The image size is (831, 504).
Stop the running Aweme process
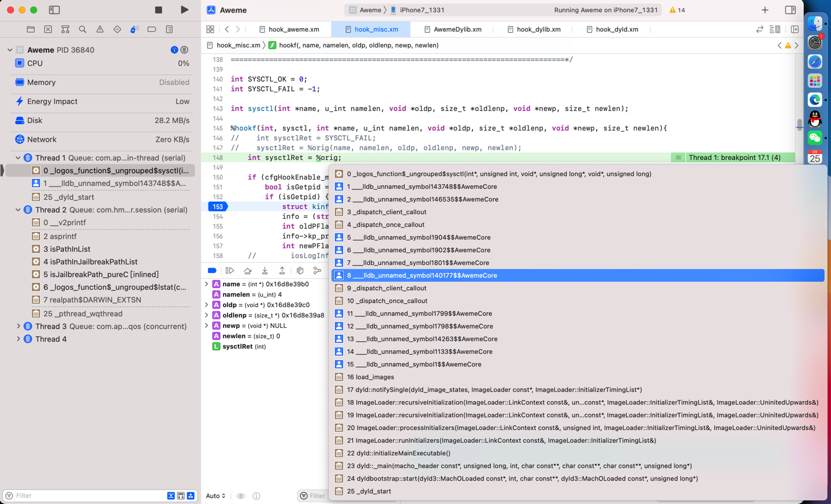click(x=159, y=10)
